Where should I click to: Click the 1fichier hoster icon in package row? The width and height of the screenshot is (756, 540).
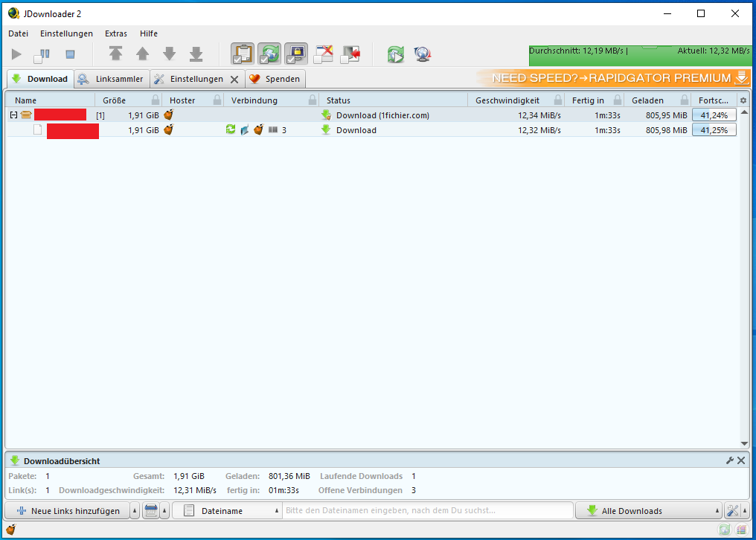tap(168, 115)
